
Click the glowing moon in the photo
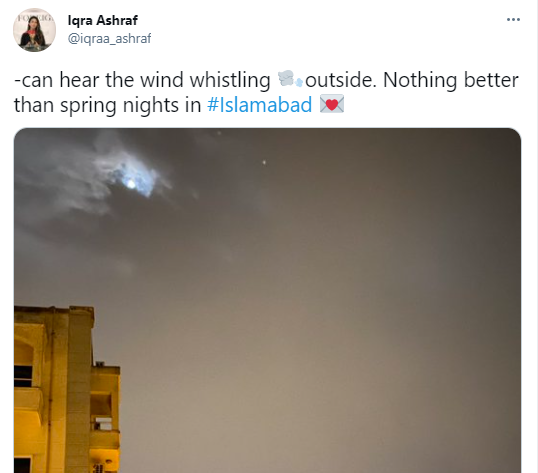(x=131, y=185)
